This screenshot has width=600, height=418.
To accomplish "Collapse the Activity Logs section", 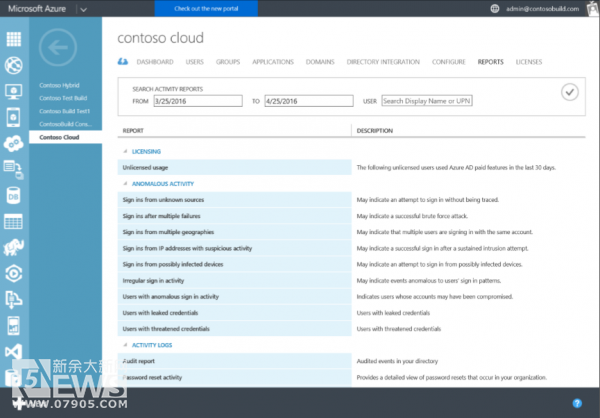I will (x=125, y=345).
